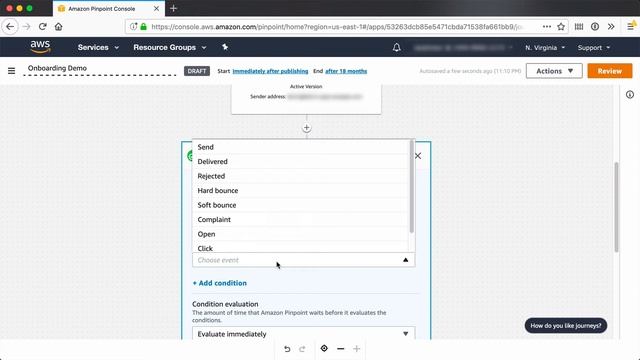Viewport: 640px width, 360px height.
Task: Click the 'immediately after publishing' start link
Action: pyautogui.click(x=270, y=71)
